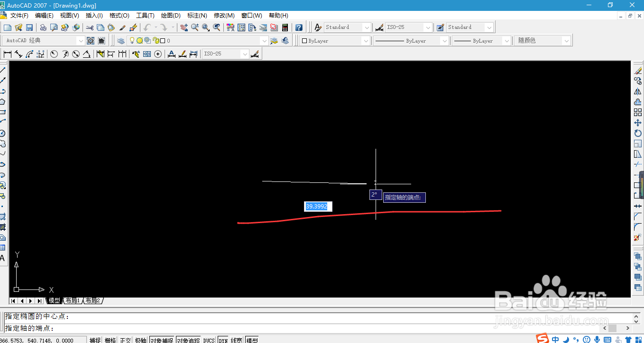Click the Multiline Text A tool
This screenshot has width=644, height=343.
(2, 258)
